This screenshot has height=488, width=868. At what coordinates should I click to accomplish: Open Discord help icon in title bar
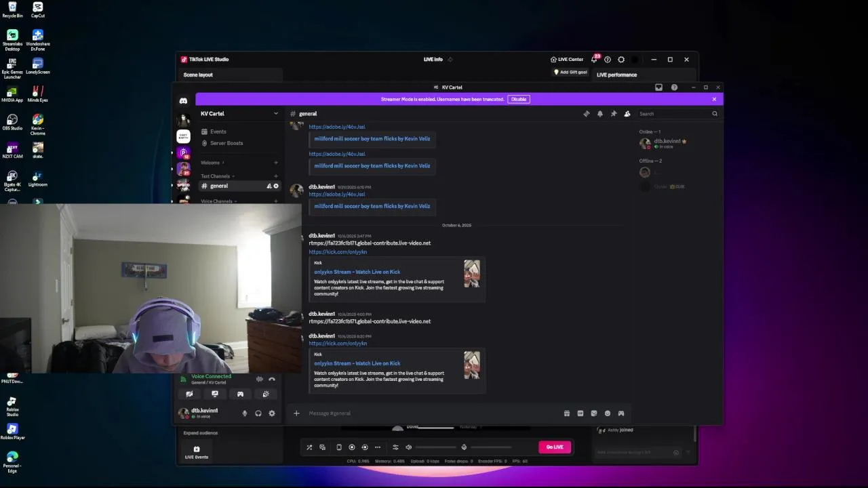[x=674, y=87]
